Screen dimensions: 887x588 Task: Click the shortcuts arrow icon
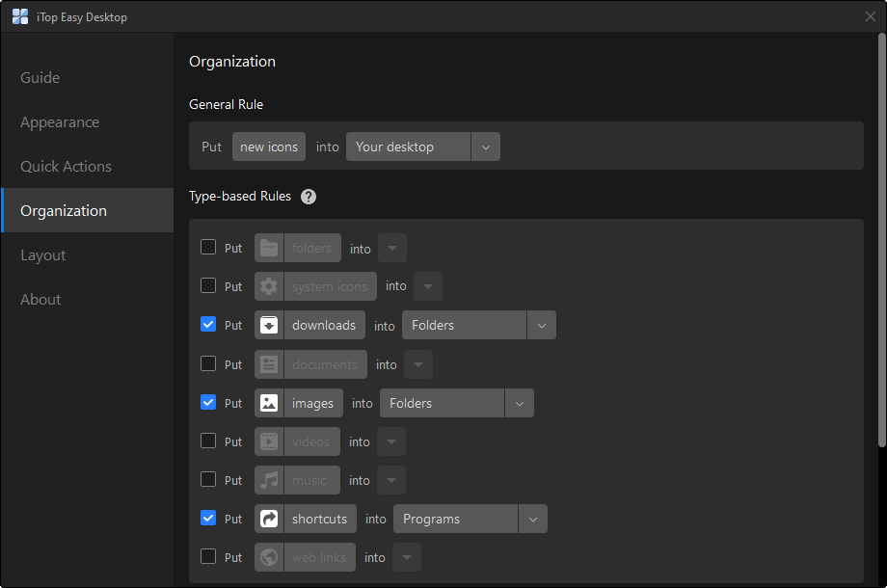click(x=269, y=519)
